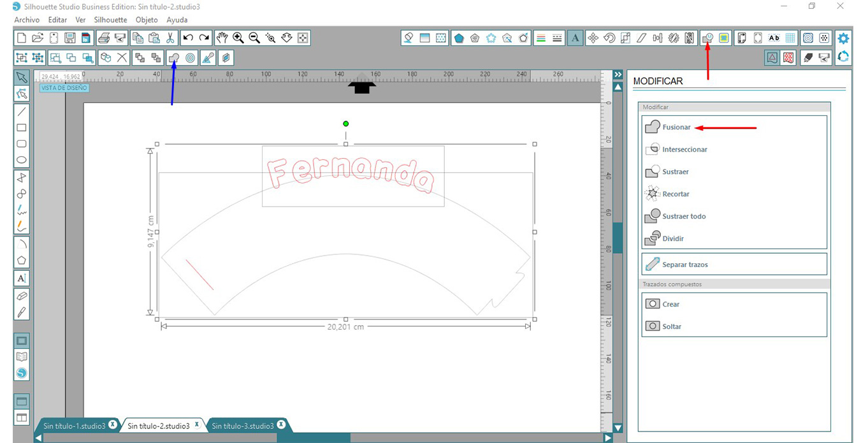868x443 pixels.
Task: Collapse panel with double chevron
Action: 617,75
